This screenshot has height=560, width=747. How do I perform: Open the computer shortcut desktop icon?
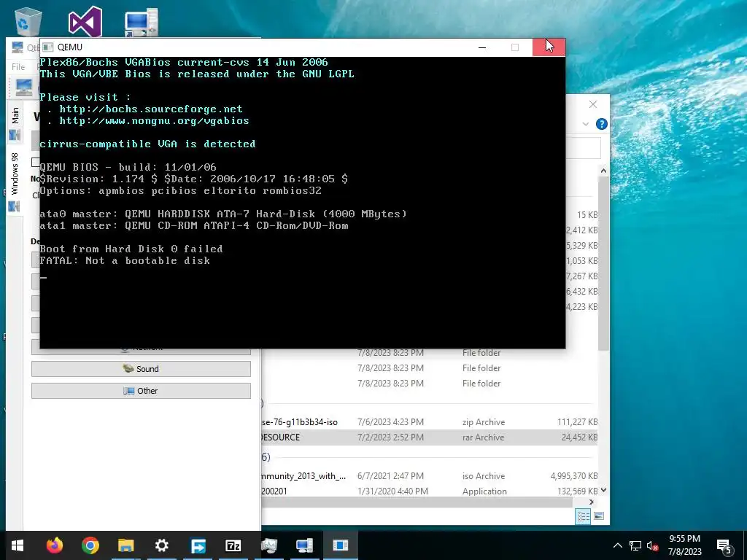coord(141,23)
